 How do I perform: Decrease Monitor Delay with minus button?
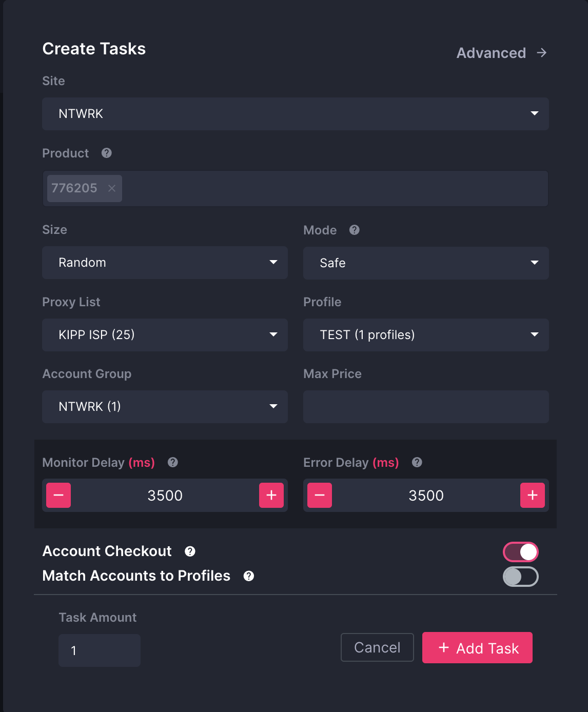click(x=58, y=496)
